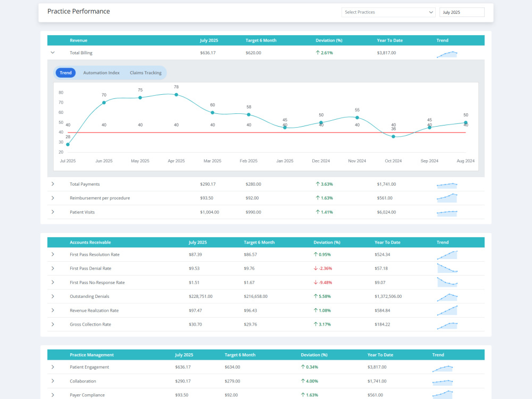Expand First Pass Denial Rate row

[53, 268]
